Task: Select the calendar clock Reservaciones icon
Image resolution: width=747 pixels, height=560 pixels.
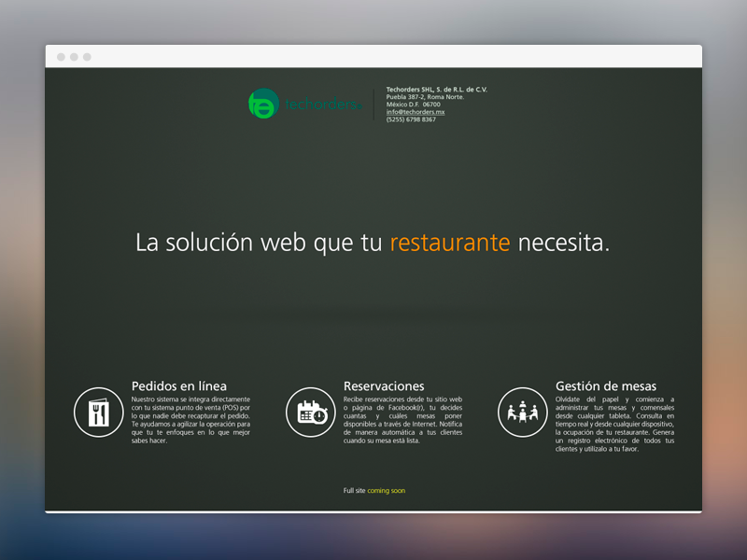Action: pyautogui.click(x=311, y=413)
